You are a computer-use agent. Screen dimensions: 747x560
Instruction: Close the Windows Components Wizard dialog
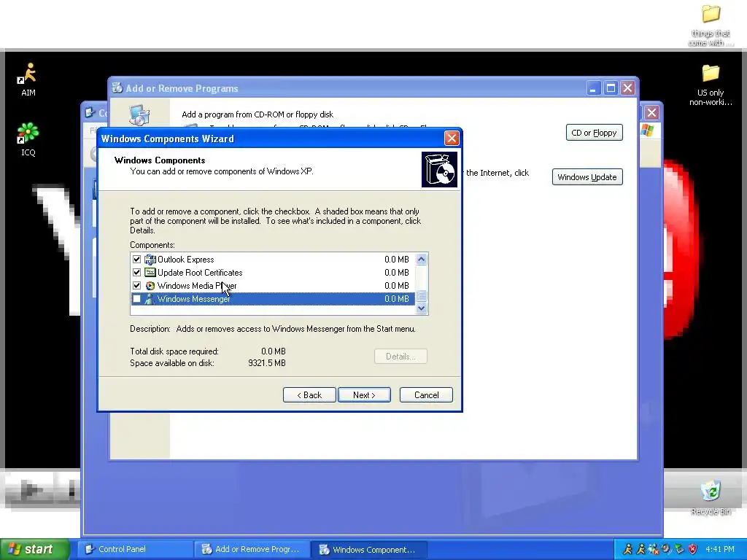coord(451,139)
